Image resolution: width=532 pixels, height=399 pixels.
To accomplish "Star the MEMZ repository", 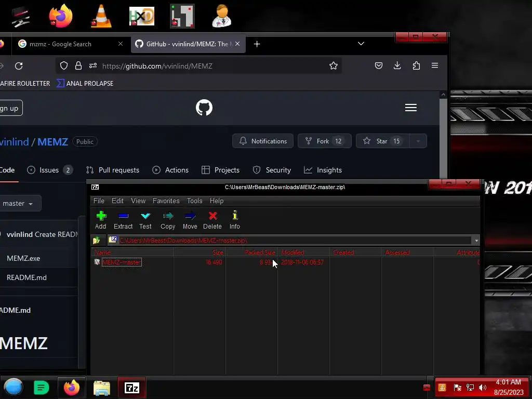I will tap(383, 141).
